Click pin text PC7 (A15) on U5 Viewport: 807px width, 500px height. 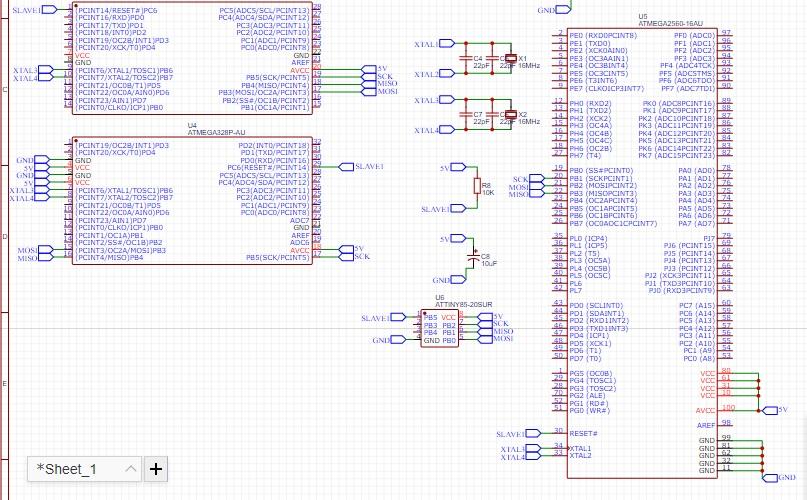697,305
